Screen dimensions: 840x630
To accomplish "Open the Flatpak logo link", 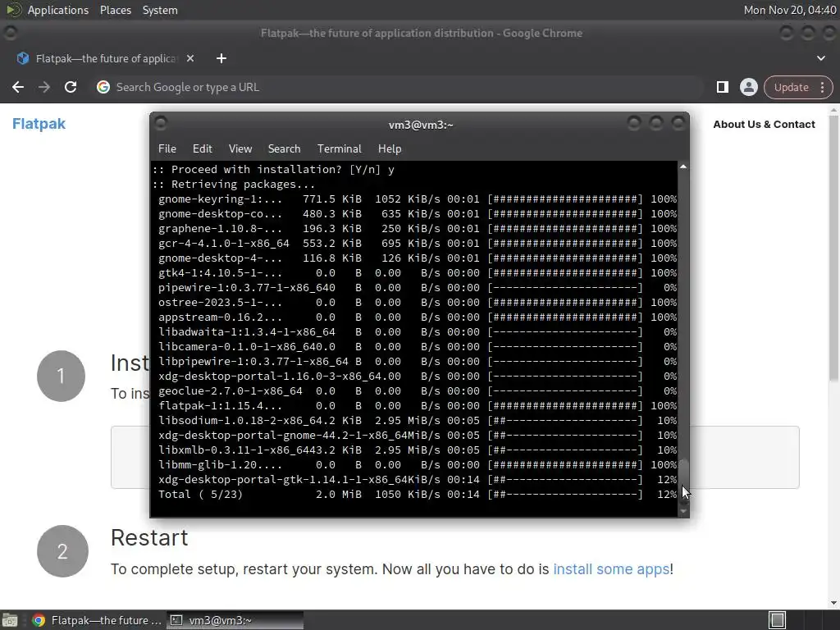I will (39, 124).
